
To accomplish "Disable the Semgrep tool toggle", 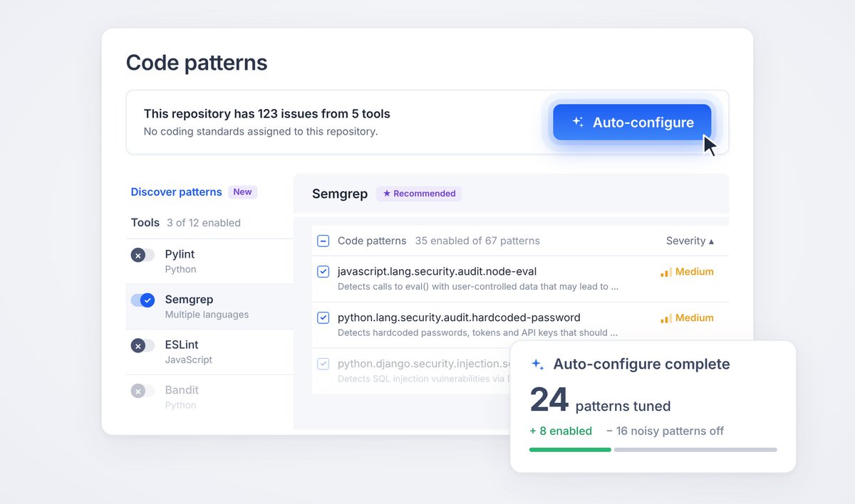I will pyautogui.click(x=142, y=300).
